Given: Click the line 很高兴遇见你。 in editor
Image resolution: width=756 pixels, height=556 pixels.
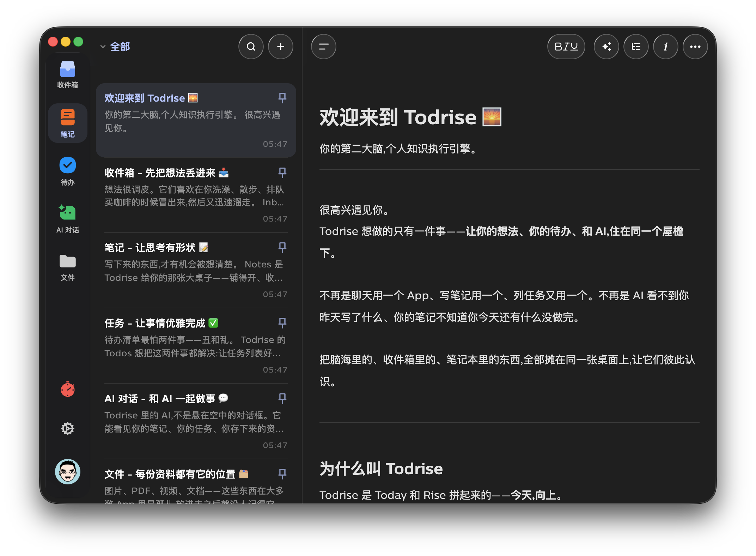Looking at the screenshot, I should tap(354, 210).
